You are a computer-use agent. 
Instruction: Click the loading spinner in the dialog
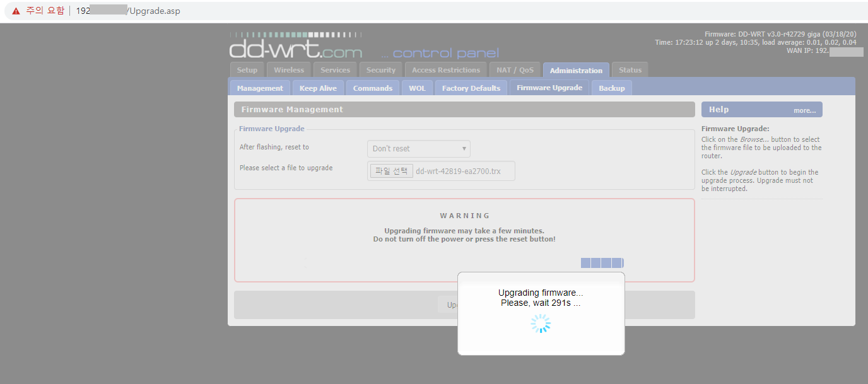pos(541,324)
